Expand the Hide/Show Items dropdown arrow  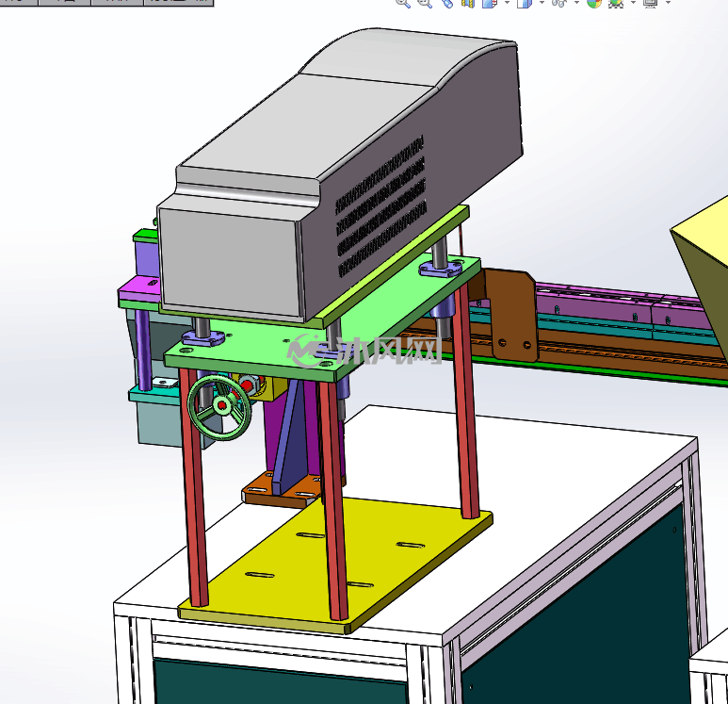point(576,3)
